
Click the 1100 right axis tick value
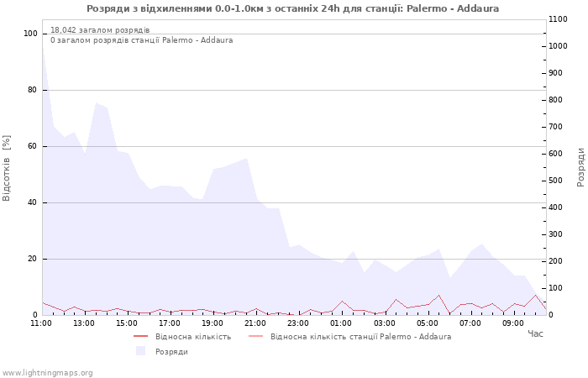pyautogui.click(x=558, y=19)
